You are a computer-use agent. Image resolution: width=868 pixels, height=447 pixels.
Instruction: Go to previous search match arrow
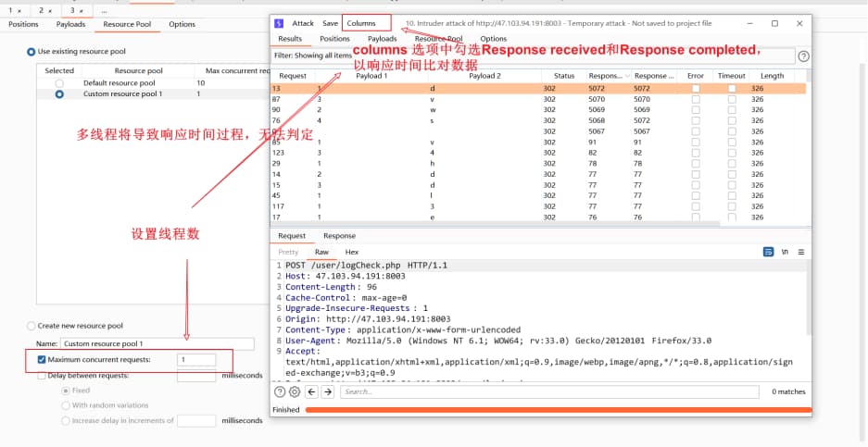coord(311,391)
